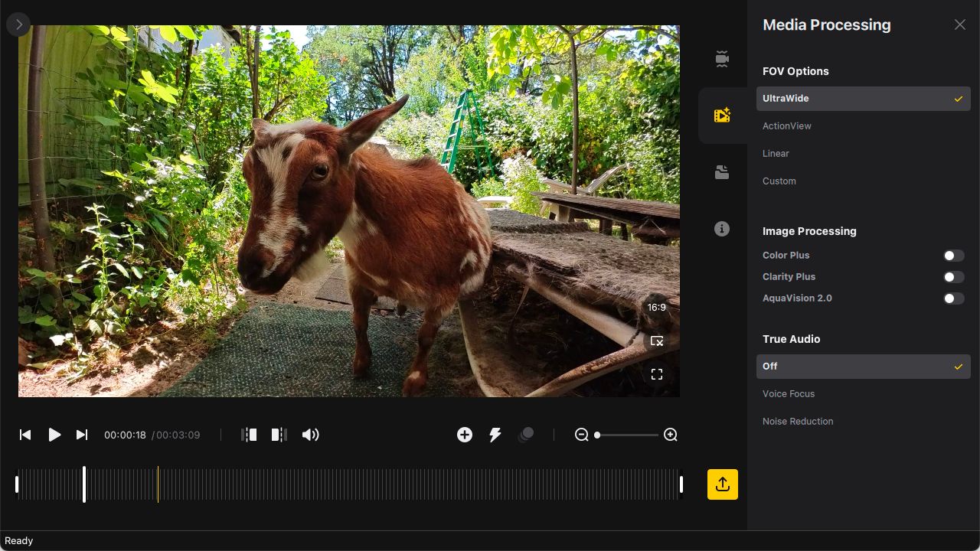
Task: Open the 16:9 aspect ratio selector
Action: tap(656, 307)
